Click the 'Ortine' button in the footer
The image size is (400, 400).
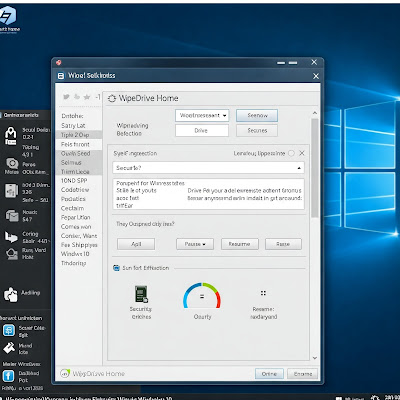(x=269, y=374)
